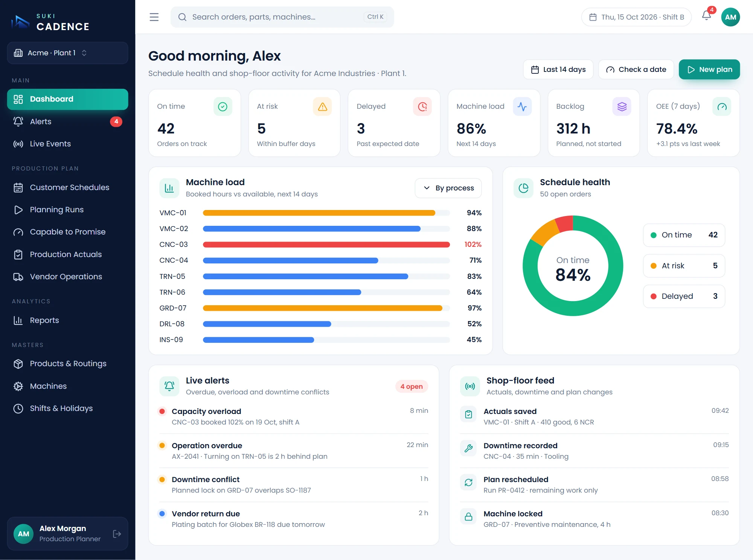
Task: Click the Actuals saved clipboard icon
Action: point(468,414)
